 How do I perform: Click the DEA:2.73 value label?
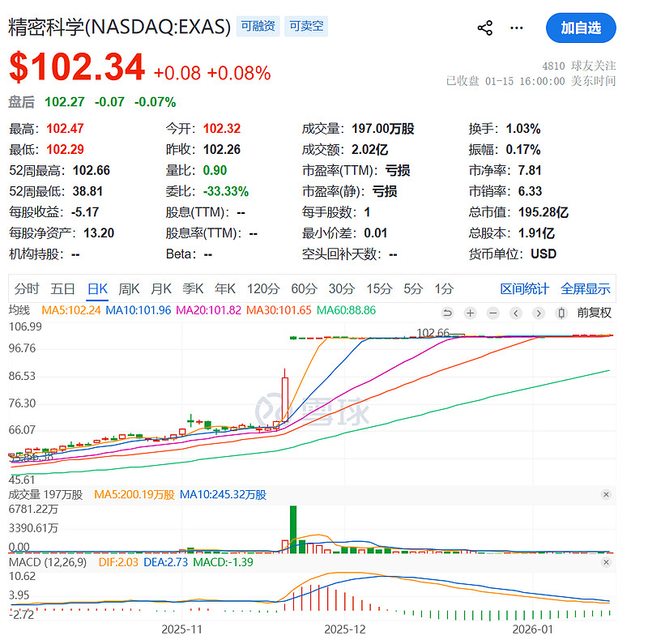click(165, 562)
